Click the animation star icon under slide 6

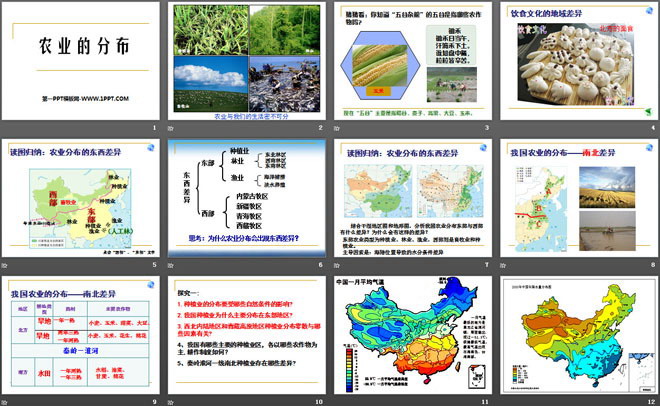[x=170, y=265]
